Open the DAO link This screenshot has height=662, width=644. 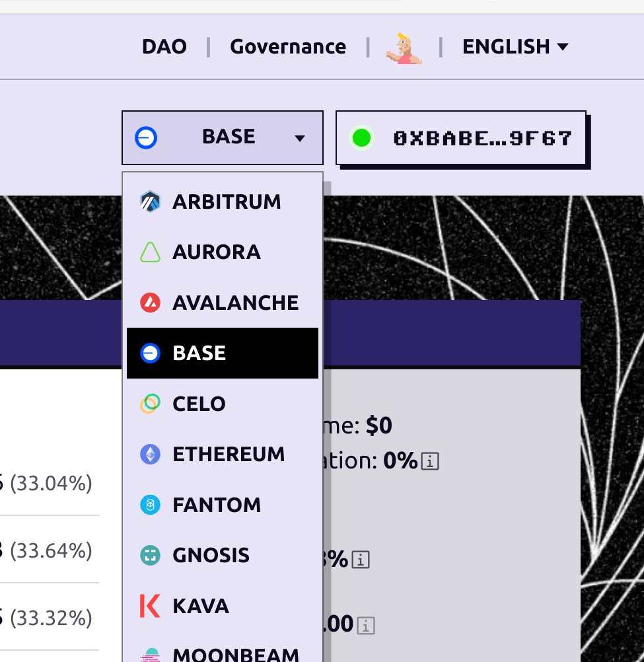pyautogui.click(x=164, y=46)
